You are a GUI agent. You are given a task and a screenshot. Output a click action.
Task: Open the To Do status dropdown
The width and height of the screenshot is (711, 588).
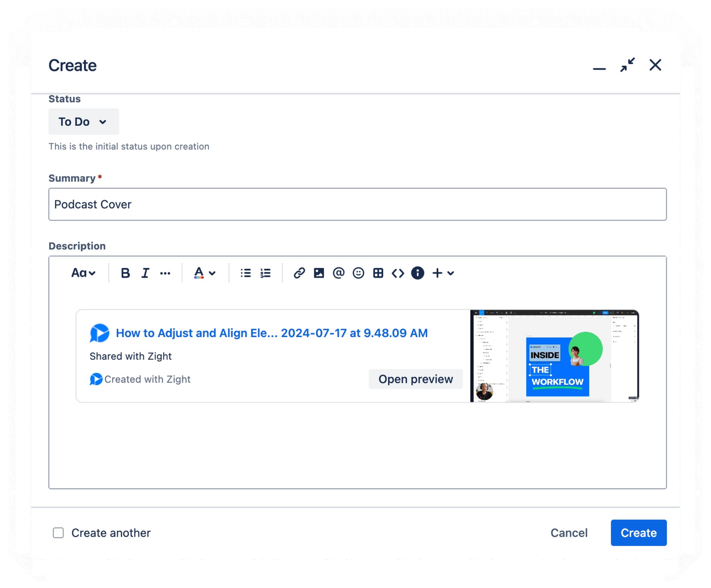point(83,122)
